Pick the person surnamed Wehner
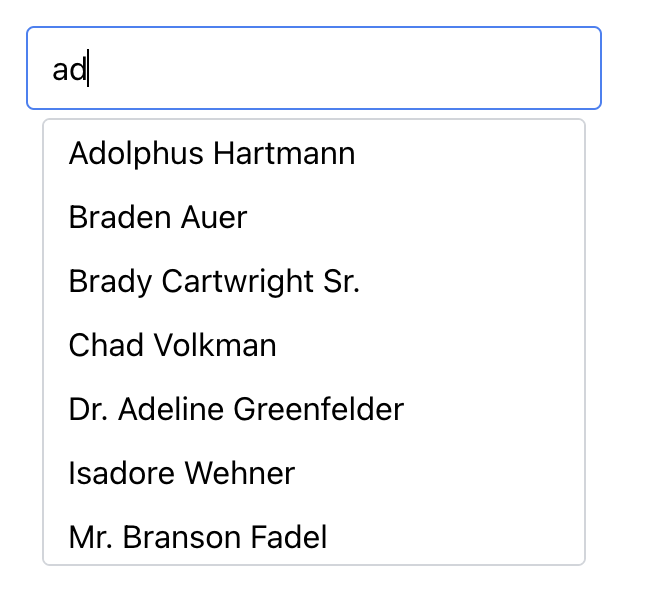This screenshot has width=666, height=612. click(182, 474)
